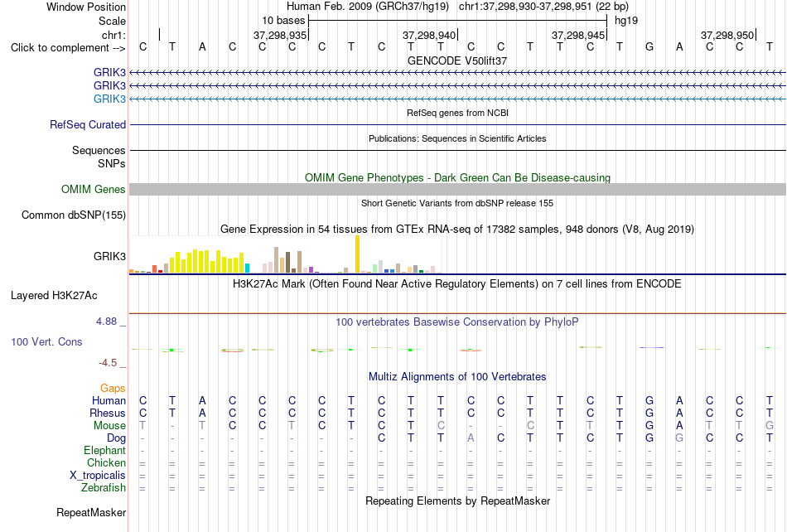The image size is (787, 532).
Task: Click 'Publications: Sequences in Scientific Articles' title
Action: click(457, 138)
